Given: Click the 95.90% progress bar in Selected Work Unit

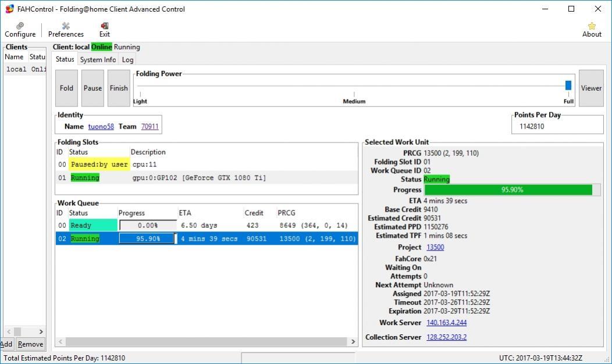Looking at the screenshot, I should coord(512,190).
